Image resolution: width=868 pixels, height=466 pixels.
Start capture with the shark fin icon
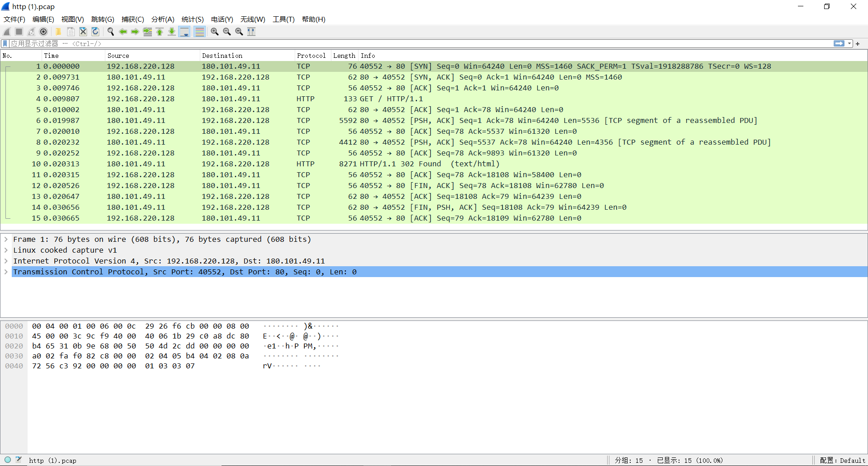click(7, 32)
